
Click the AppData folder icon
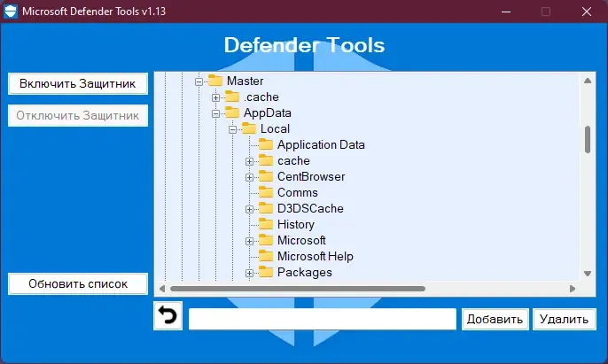coord(232,112)
